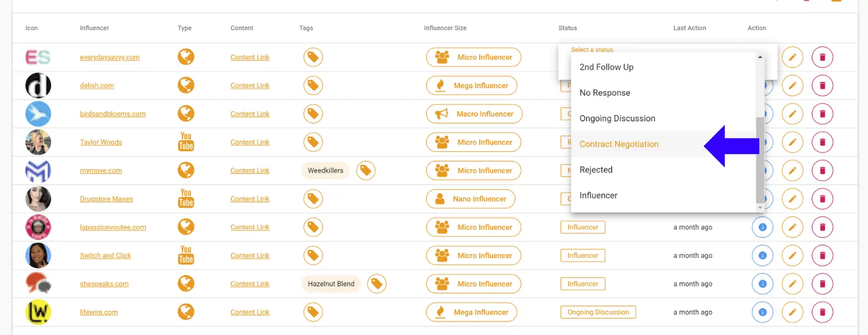The width and height of the screenshot is (868, 335).
Task: Choose Influencer from the status dropdown list
Action: point(664,196)
